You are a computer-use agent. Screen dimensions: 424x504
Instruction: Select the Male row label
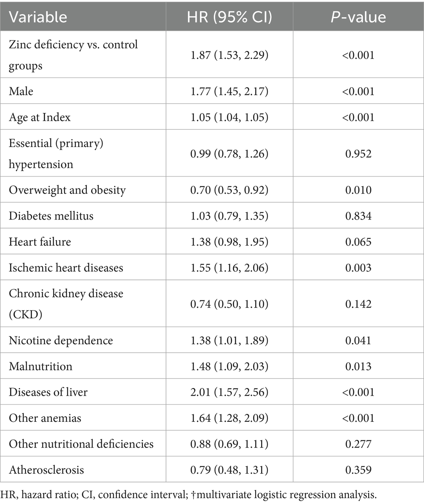click(21, 91)
